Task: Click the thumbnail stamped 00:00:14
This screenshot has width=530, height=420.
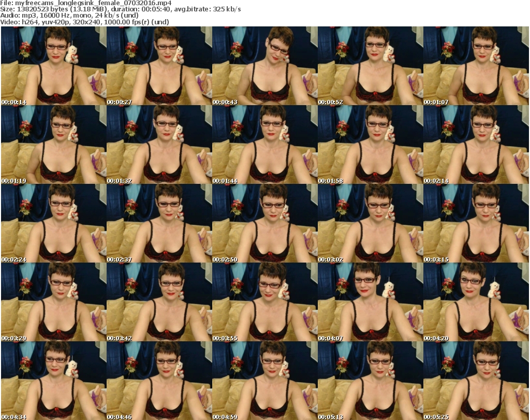Action: 54,66
